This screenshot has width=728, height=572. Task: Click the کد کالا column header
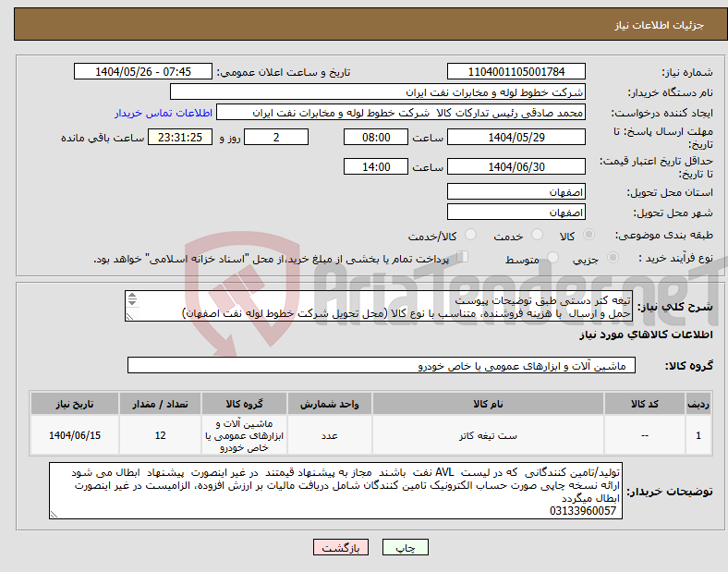point(645,404)
